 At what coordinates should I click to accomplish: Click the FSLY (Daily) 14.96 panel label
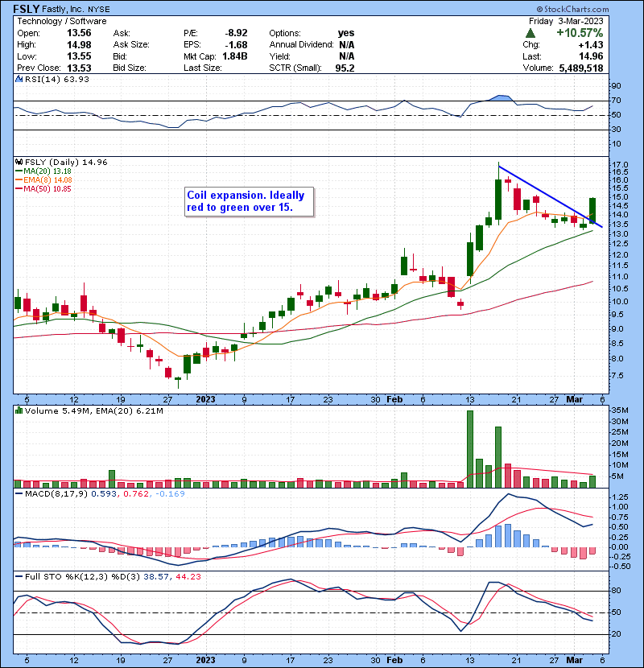click(x=66, y=163)
